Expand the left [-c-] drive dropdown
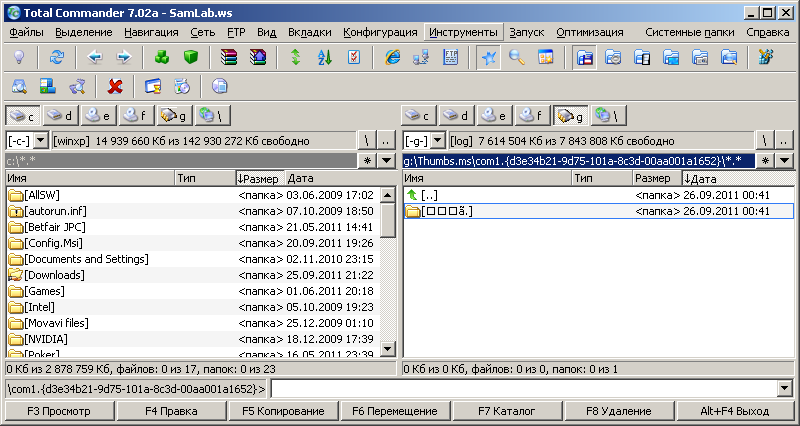800x426 pixels. (41, 140)
